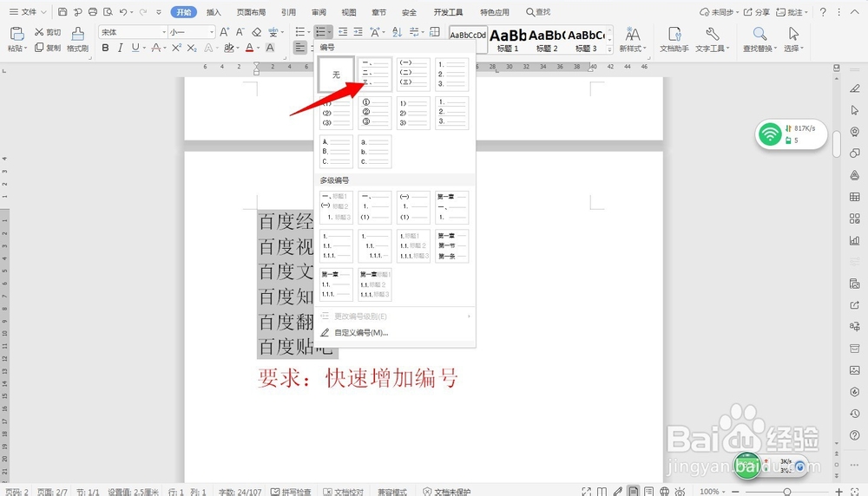Screen dimensions: 868x496
Task: Expand the 查找替换 dropdown
Action: pyautogui.click(x=760, y=48)
